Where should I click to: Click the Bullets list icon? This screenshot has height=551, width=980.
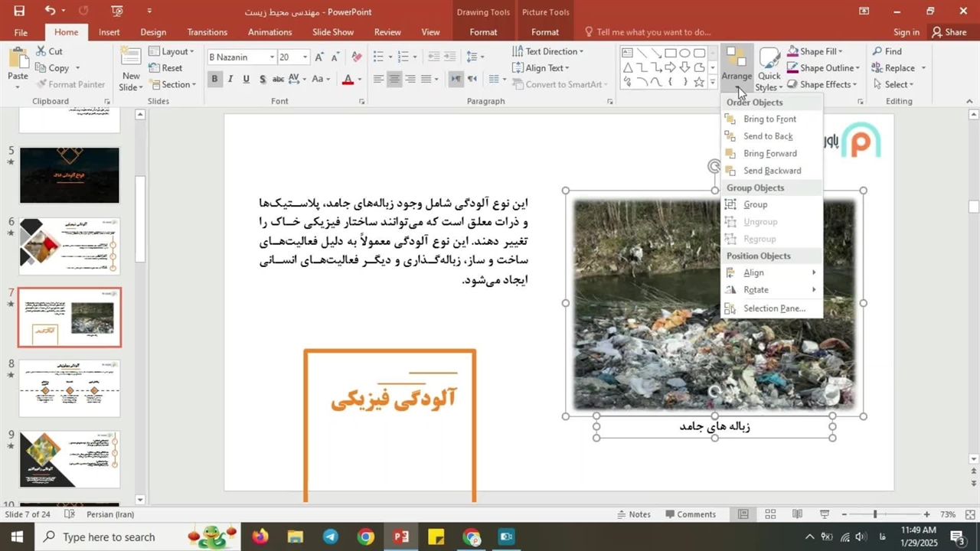pyautogui.click(x=377, y=57)
